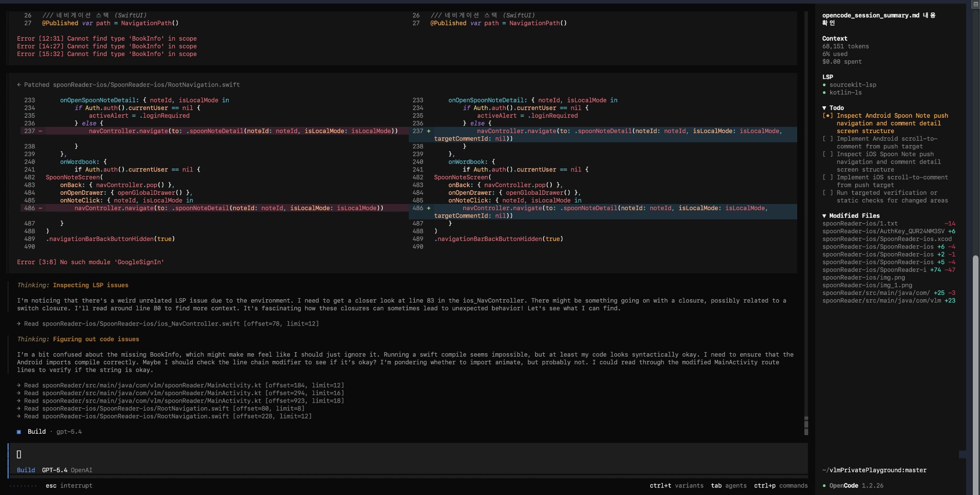
Task: Click the 68,151 tokens context value
Action: pos(846,46)
